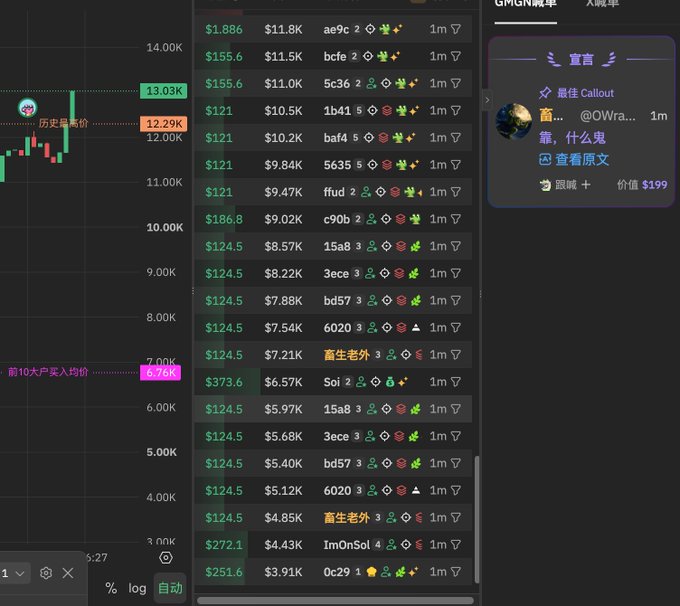680x606 pixels.
Task: Click funnel icon in $7.21K 畜生老外 row
Action: [456, 355]
